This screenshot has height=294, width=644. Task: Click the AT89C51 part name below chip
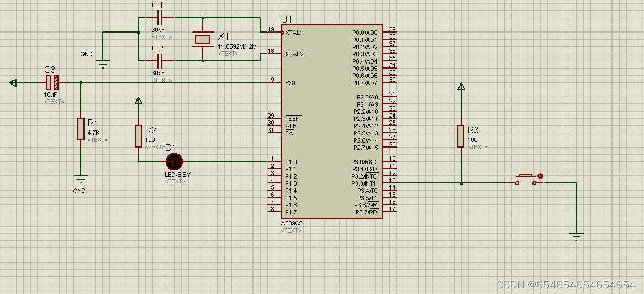click(293, 223)
